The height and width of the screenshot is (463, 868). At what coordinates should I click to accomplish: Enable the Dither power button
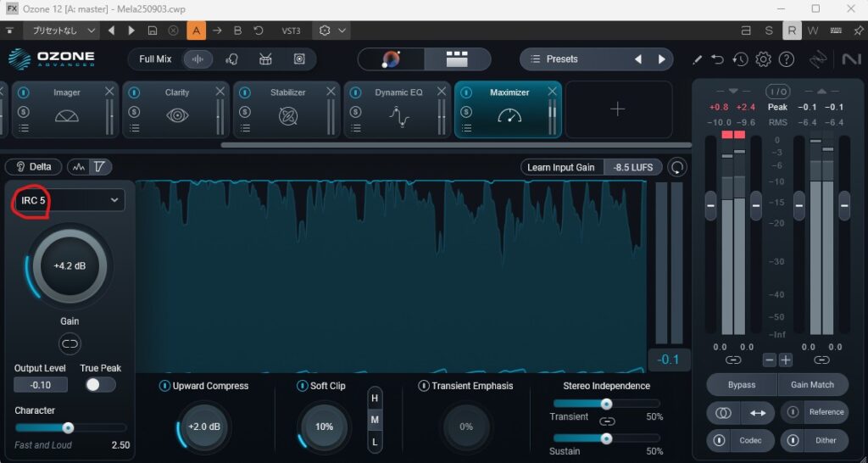(793, 440)
